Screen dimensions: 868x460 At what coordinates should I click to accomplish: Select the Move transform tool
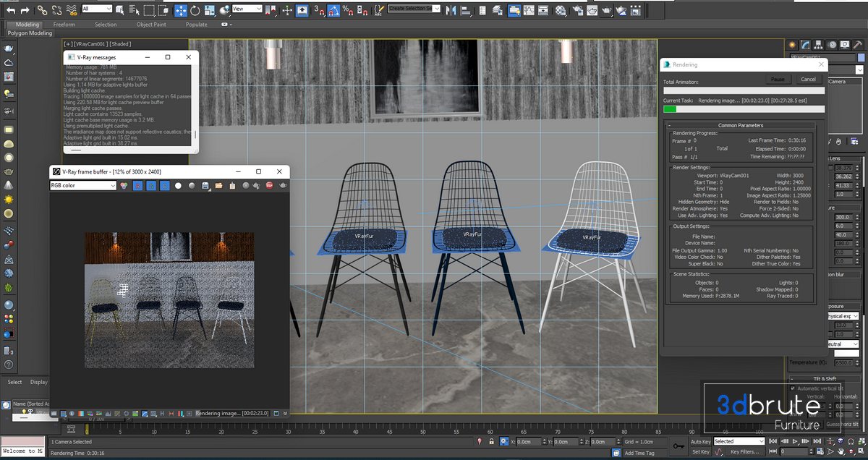click(181, 10)
